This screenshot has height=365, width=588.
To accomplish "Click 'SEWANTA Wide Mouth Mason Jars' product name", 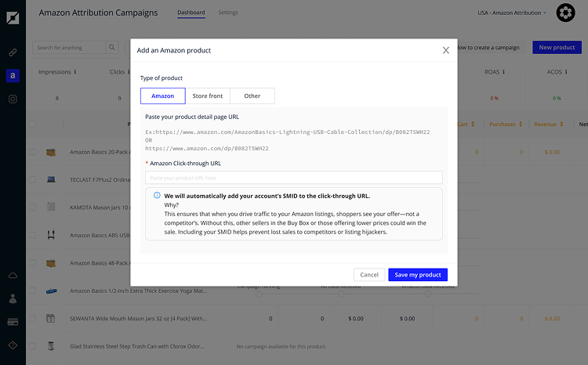I will tap(138, 319).
